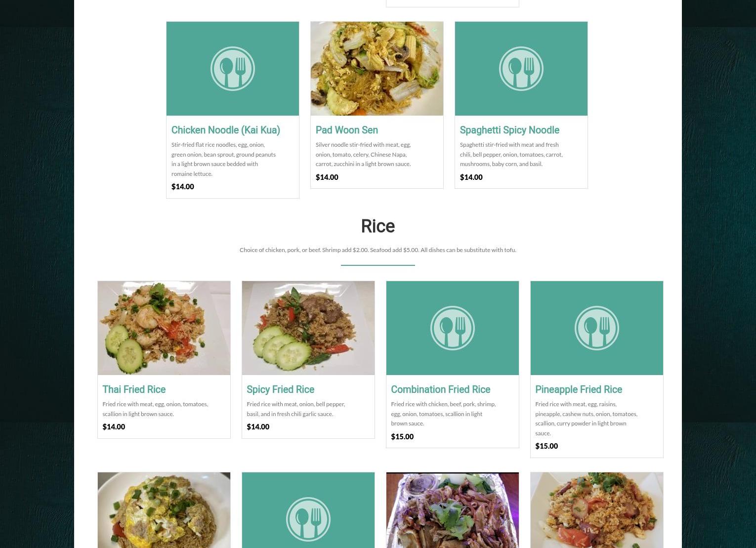756x548 pixels.
Task: Select the Pineapple Fried Rice title
Action: tap(579, 389)
